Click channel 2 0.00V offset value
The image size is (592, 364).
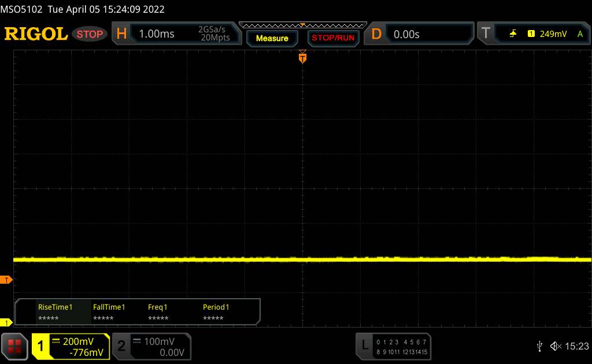(x=172, y=352)
